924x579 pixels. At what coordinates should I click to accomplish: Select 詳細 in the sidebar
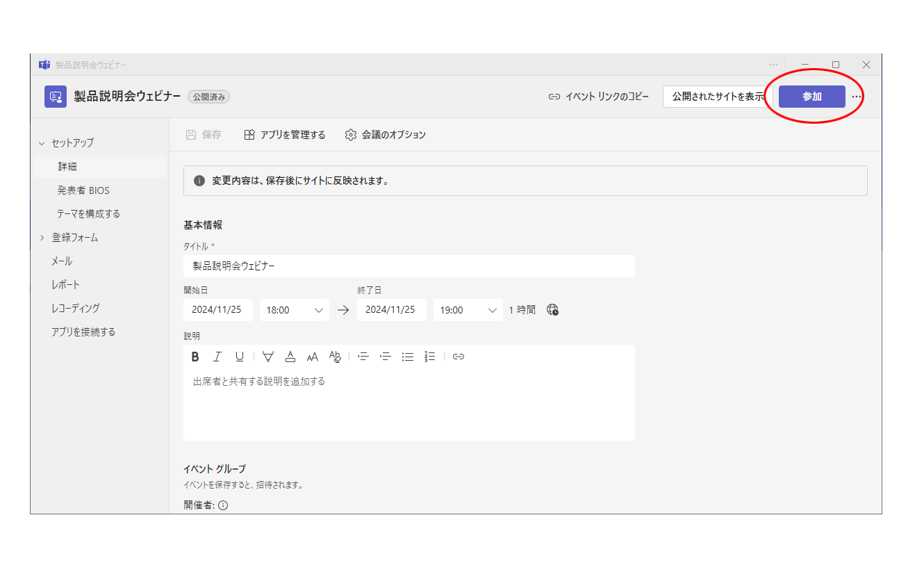pyautogui.click(x=67, y=166)
